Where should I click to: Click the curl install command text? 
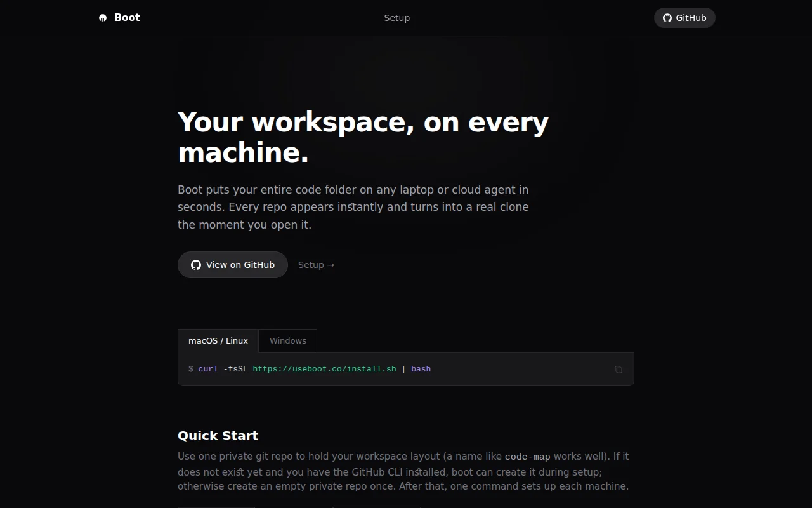(x=310, y=369)
